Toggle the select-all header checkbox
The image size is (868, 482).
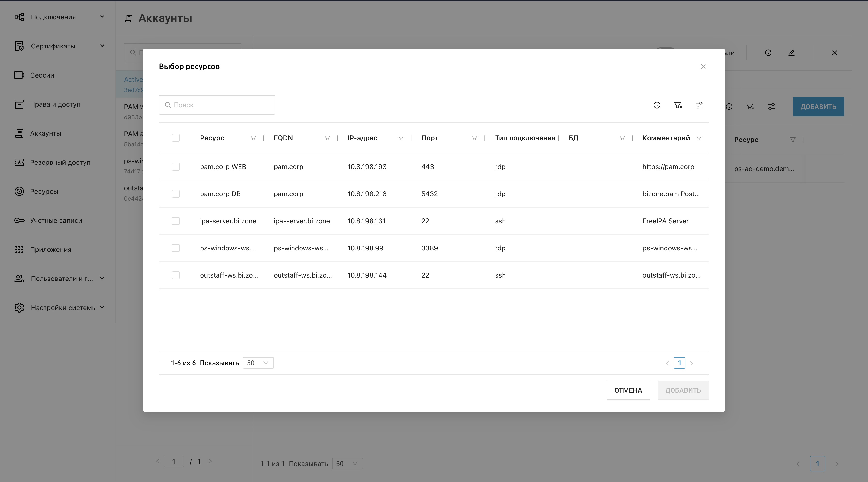point(176,138)
